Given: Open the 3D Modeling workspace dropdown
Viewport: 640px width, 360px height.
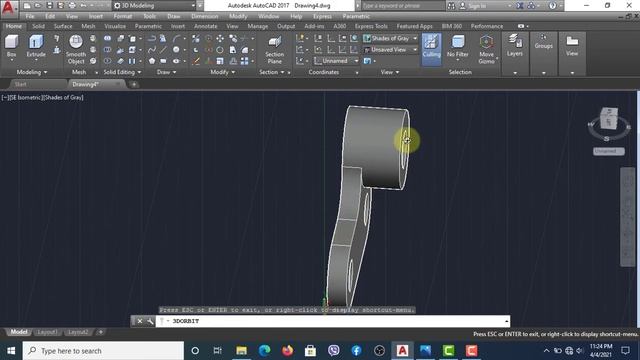Looking at the screenshot, I should (x=154, y=6).
